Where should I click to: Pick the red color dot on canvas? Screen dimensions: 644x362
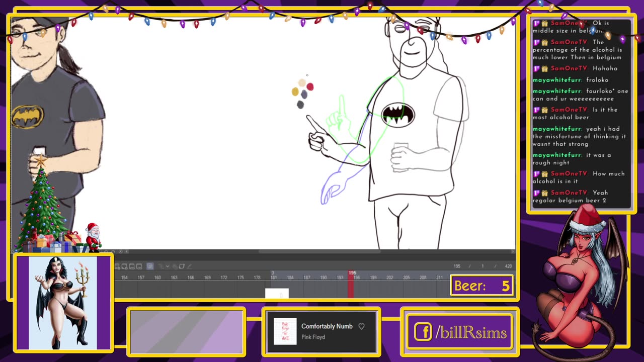(x=310, y=87)
